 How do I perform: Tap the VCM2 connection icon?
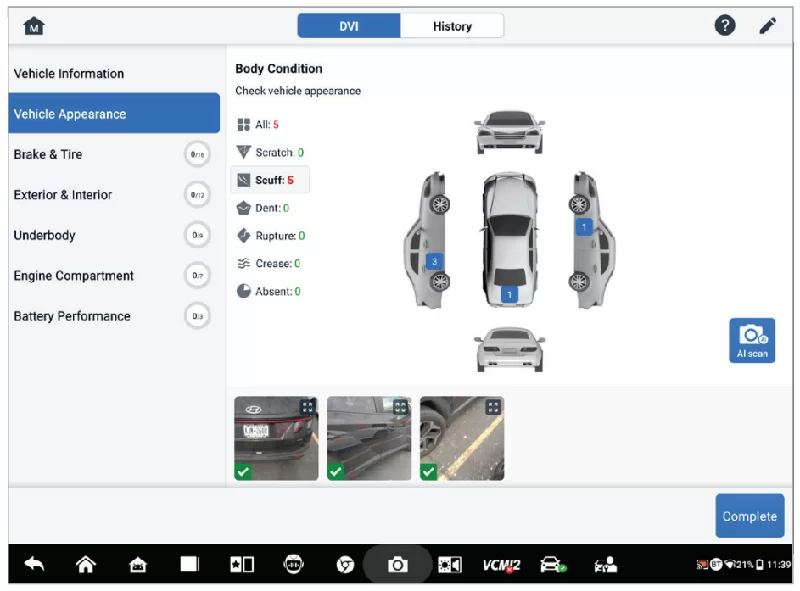(x=501, y=565)
